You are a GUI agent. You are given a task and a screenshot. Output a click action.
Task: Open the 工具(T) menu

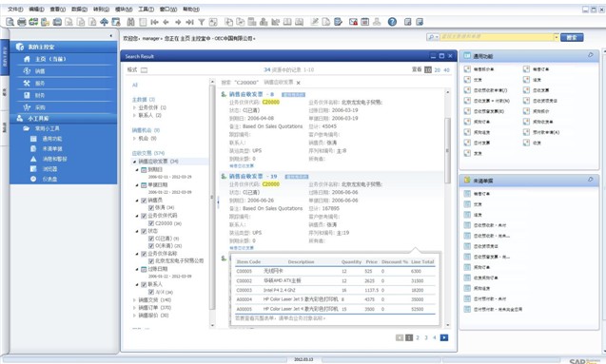147,9
